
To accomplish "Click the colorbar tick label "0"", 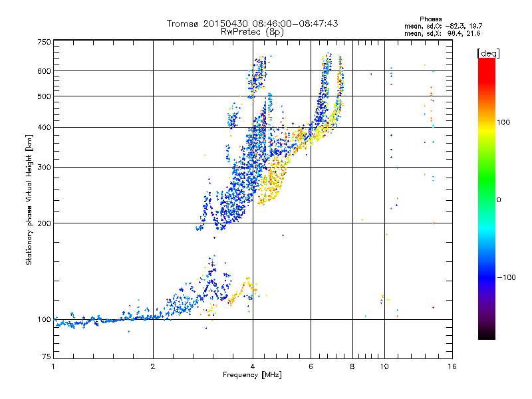I will [499, 200].
